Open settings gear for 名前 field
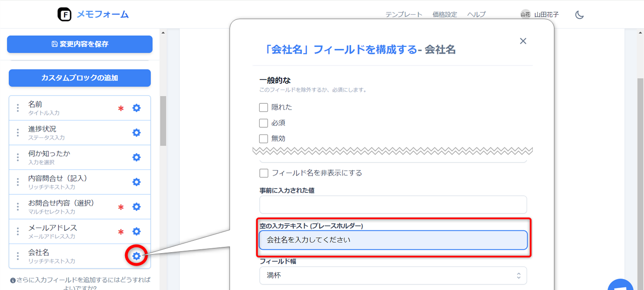This screenshot has width=644, height=290. (137, 108)
